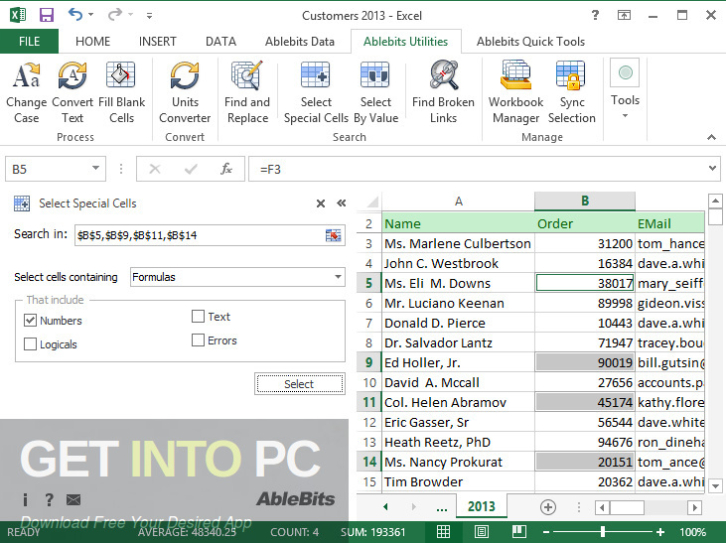Click the Change Case tool

26,93
